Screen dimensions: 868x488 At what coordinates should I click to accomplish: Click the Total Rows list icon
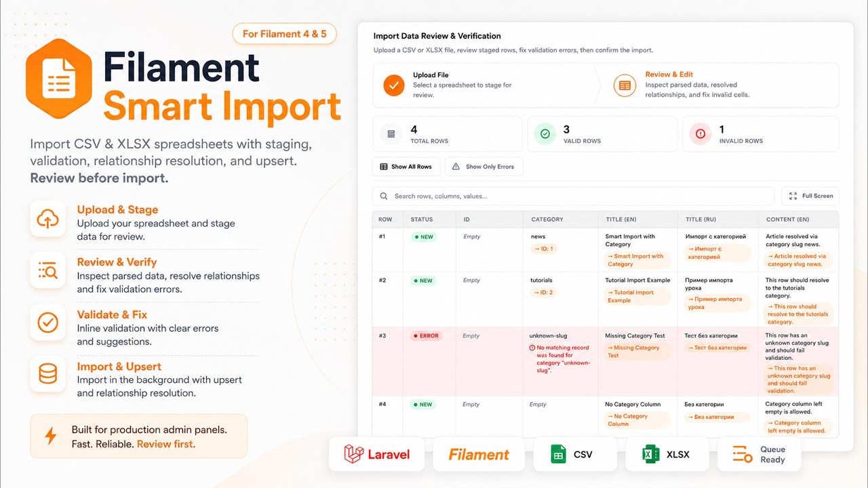coord(391,134)
